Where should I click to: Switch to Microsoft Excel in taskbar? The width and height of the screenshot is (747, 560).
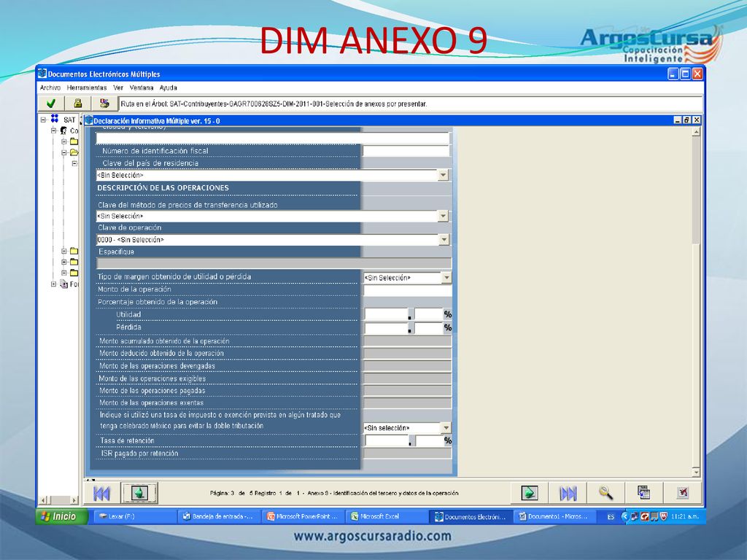(x=386, y=516)
